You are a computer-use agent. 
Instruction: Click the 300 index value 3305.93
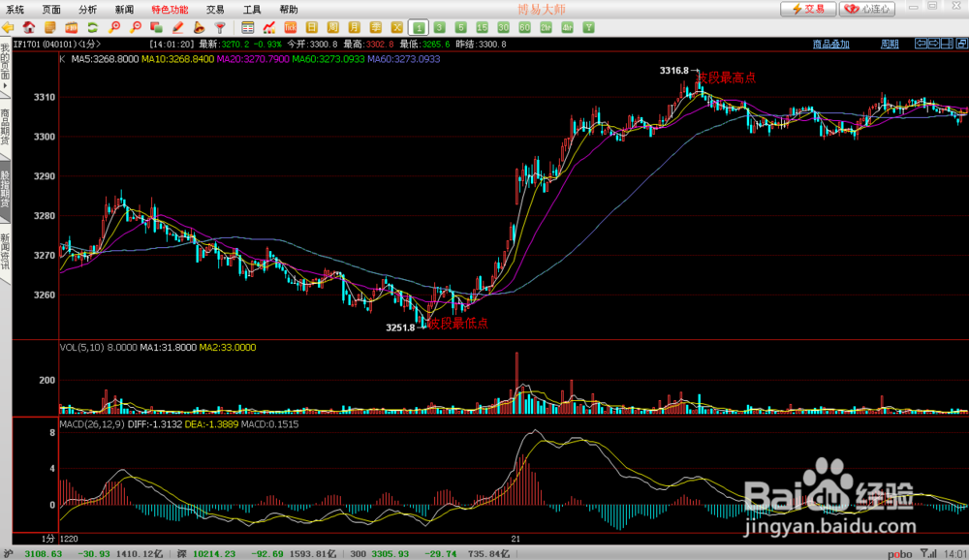390,554
